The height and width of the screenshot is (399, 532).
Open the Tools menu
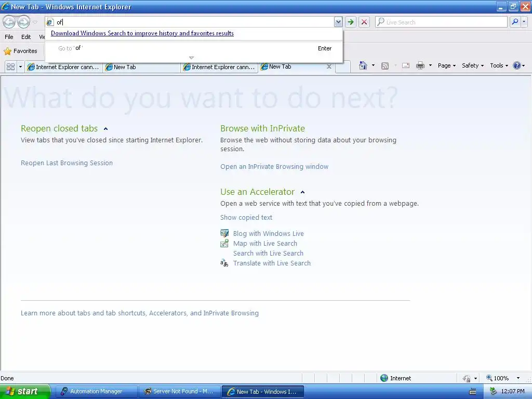click(499, 65)
